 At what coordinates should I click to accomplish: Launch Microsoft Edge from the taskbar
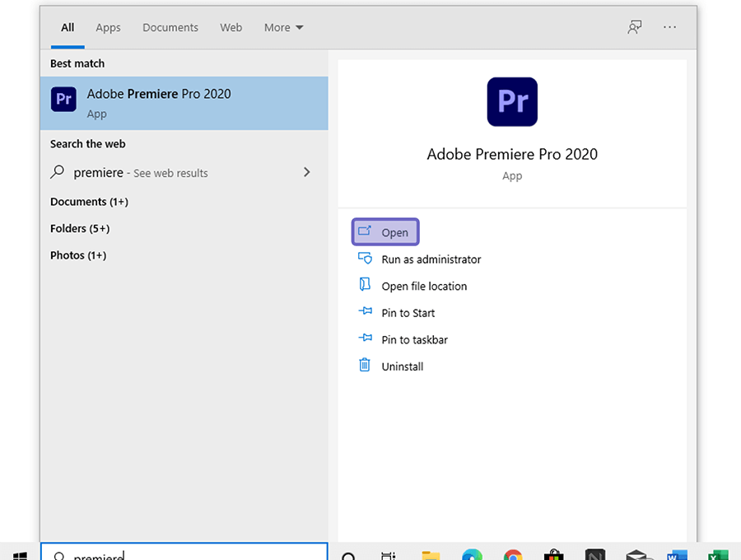(472, 554)
